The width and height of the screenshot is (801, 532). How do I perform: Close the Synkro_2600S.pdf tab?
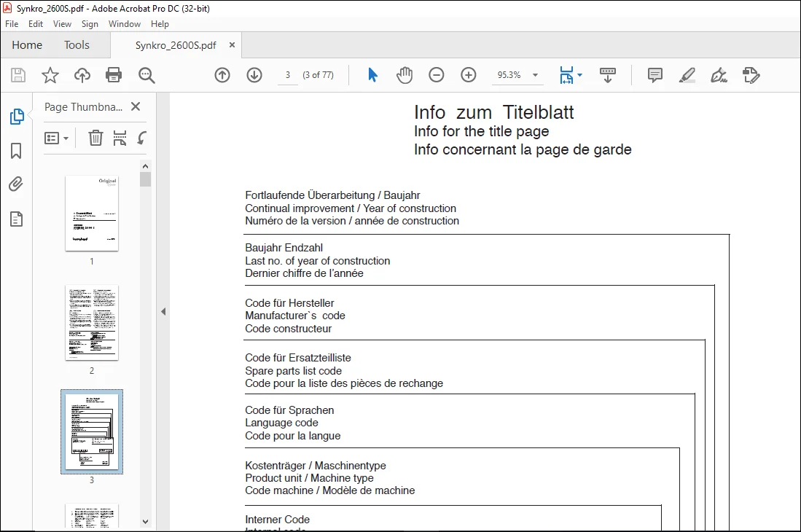coord(232,45)
